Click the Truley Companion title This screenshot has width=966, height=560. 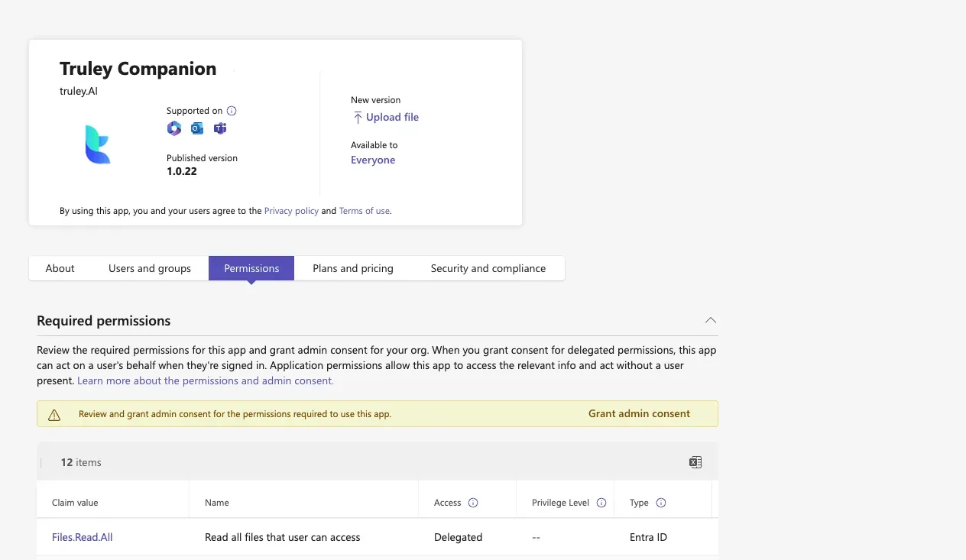138,69
